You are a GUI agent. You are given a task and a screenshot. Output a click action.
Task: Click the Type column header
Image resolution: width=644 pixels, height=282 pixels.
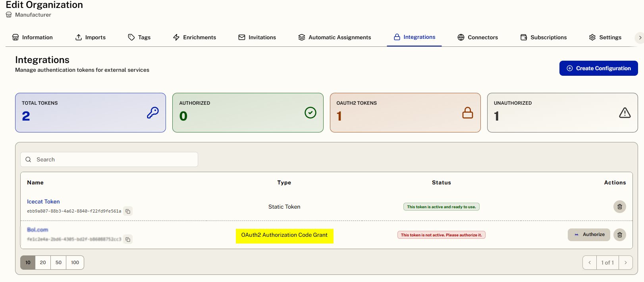(284, 182)
